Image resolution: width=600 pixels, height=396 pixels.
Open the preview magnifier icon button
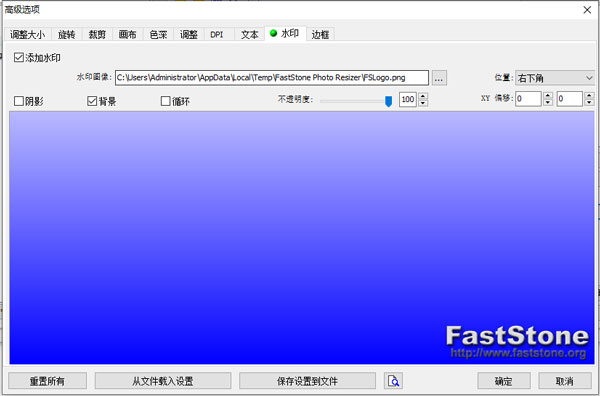pos(393,381)
